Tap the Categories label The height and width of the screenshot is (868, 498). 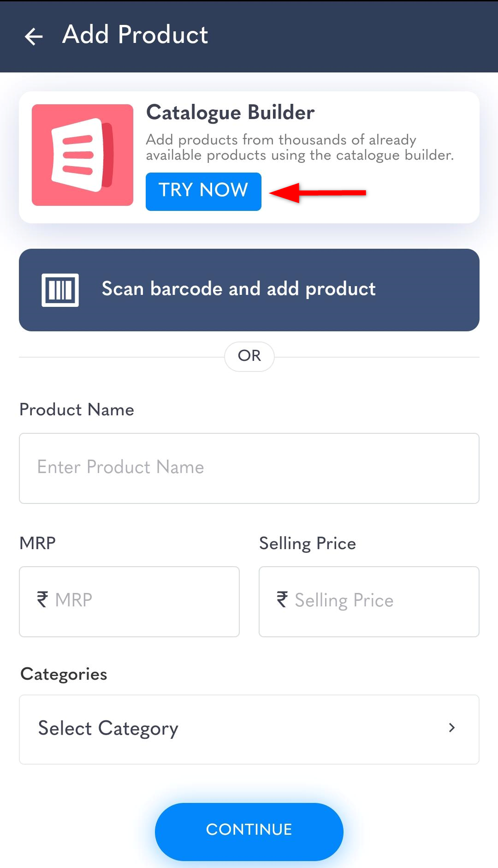pyautogui.click(x=64, y=675)
